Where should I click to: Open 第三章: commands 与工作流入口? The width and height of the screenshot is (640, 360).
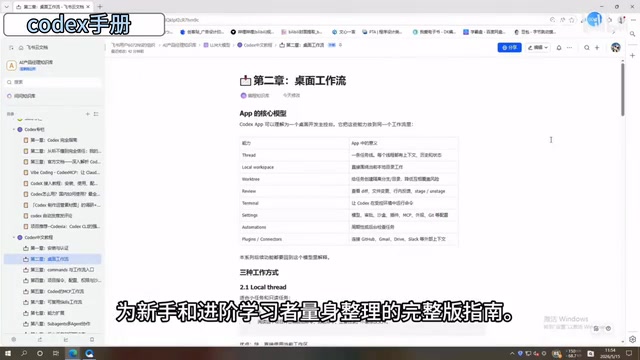click(59, 270)
